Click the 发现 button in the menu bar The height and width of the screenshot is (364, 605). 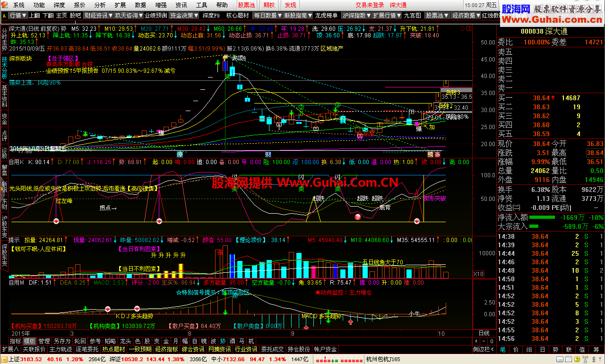(x=290, y=5)
